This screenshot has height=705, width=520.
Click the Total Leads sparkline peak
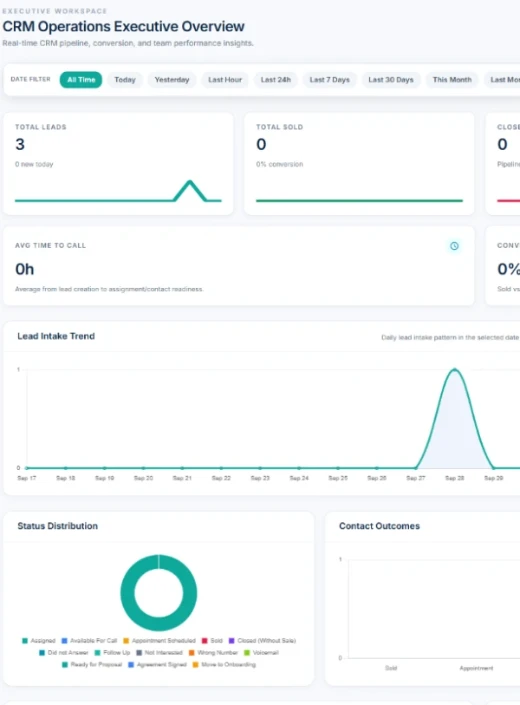pyautogui.click(x=190, y=182)
